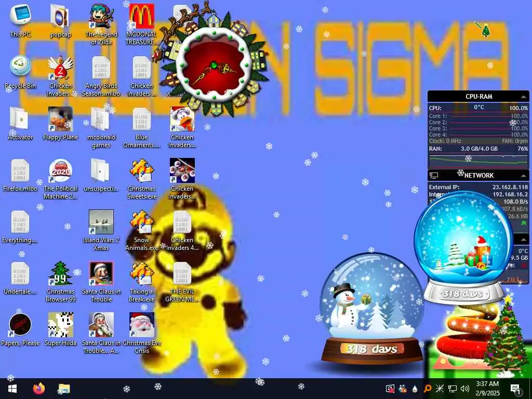
Task: Open the popcap folder
Action: pyautogui.click(x=60, y=21)
